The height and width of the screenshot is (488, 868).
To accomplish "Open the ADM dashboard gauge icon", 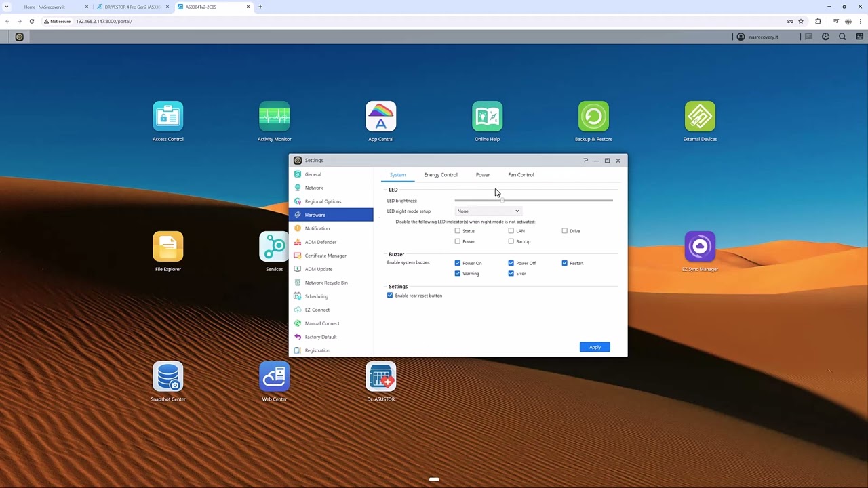I will [x=825, y=37].
